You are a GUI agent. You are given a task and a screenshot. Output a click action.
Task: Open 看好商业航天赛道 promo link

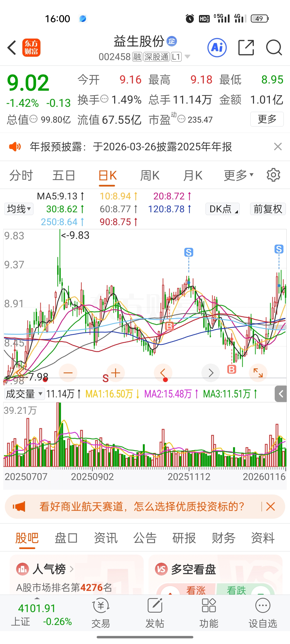[142, 507]
